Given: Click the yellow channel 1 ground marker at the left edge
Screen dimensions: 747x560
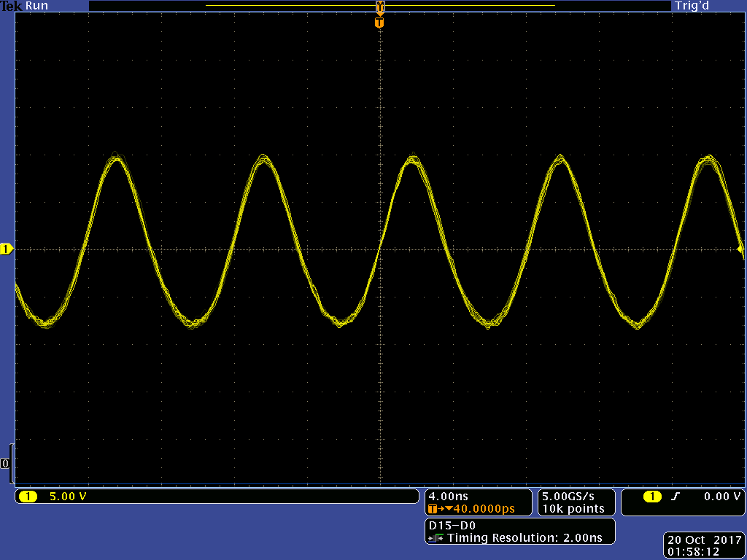Looking at the screenshot, I should (7, 250).
